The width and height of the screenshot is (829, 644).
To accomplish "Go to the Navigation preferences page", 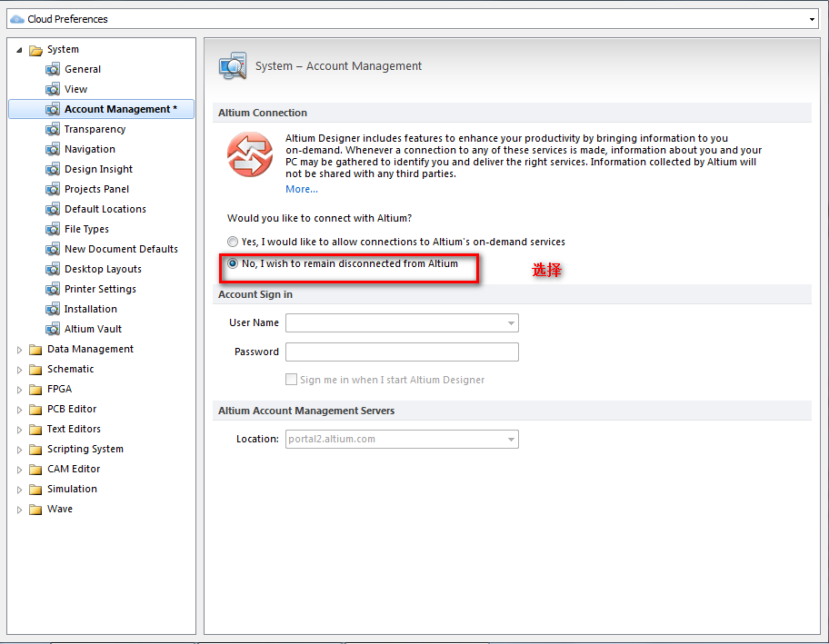I will pos(89,149).
